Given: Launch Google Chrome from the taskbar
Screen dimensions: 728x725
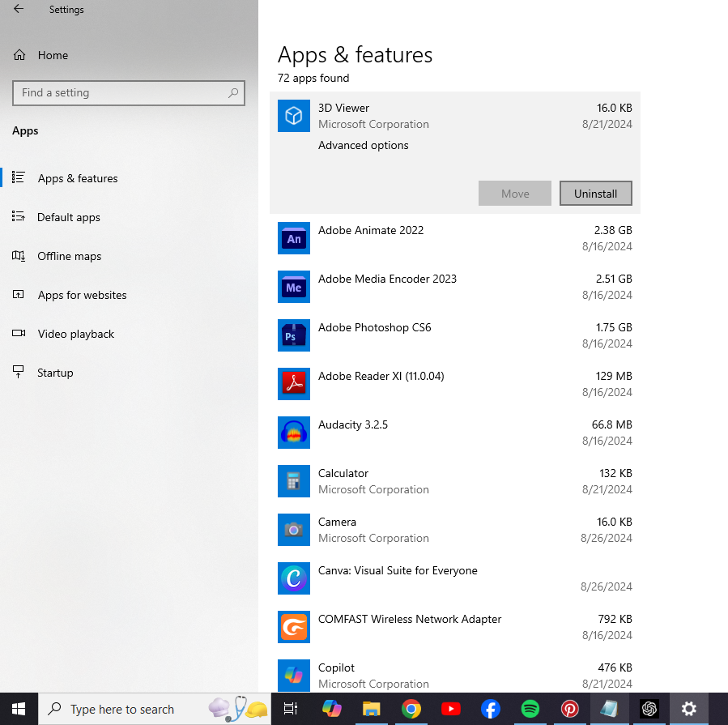Looking at the screenshot, I should [x=411, y=709].
